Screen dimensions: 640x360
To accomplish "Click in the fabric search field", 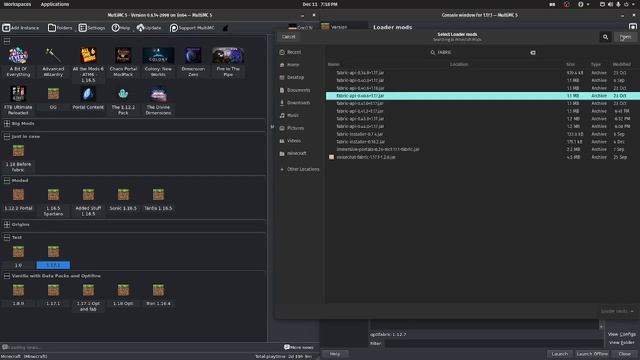I will (482, 53).
